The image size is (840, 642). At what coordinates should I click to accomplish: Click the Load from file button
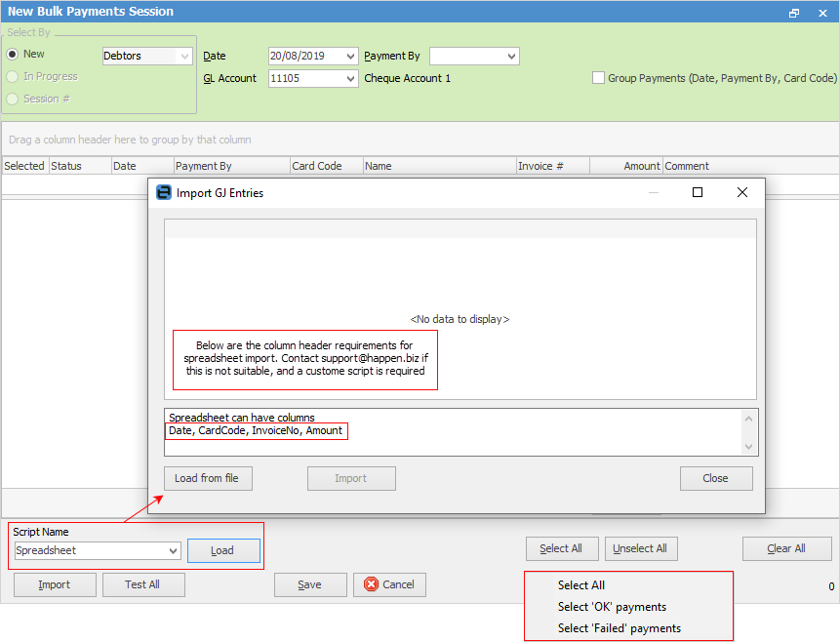208,478
